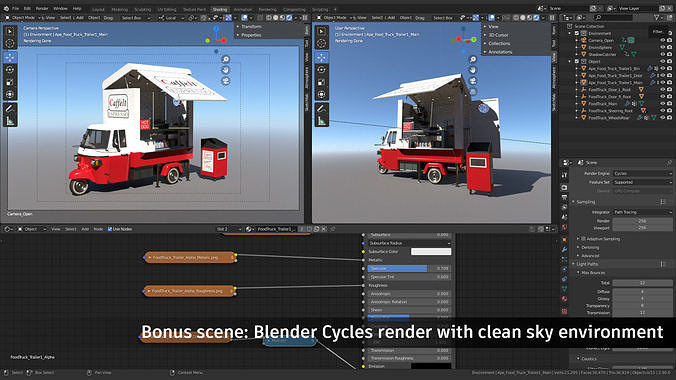The width and height of the screenshot is (676, 380).
Task: Toggle camera view icon in right viewport
Action: (x=473, y=81)
